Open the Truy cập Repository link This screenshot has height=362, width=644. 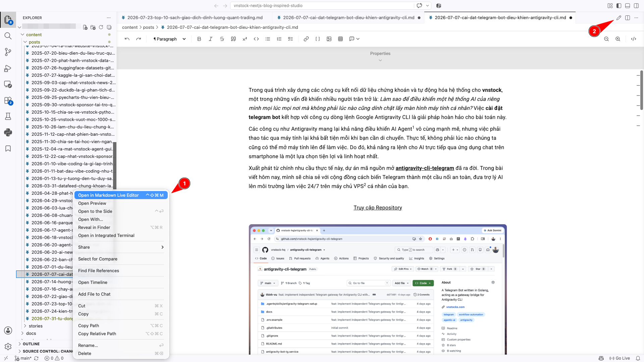tap(378, 207)
